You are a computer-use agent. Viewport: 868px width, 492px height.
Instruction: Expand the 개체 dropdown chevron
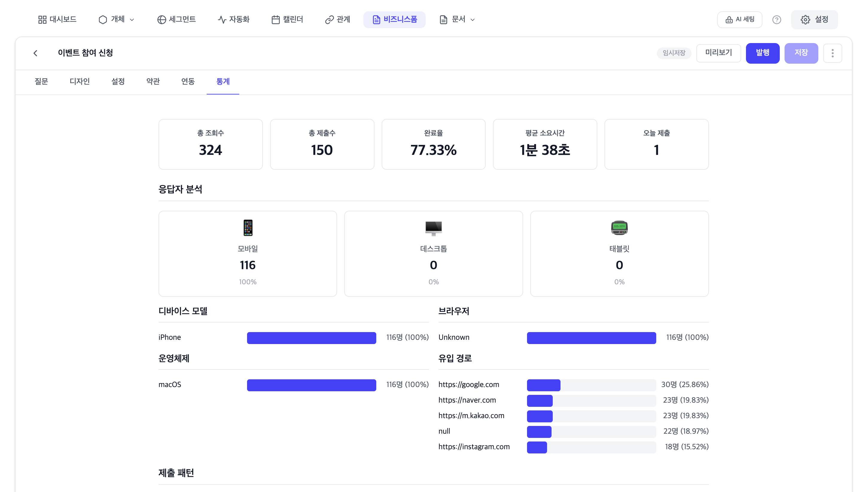tap(132, 20)
